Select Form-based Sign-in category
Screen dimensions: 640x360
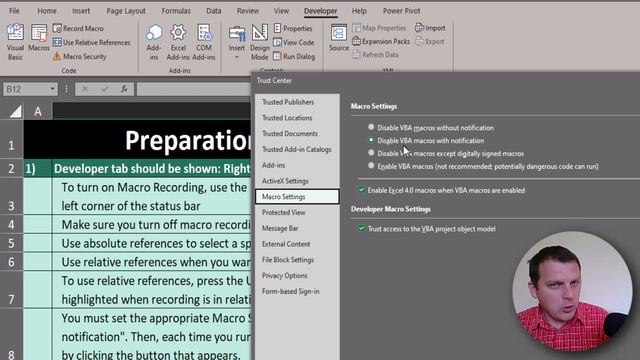(297, 291)
